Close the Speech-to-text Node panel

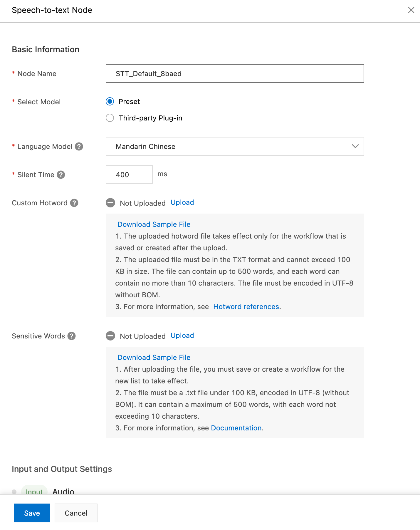point(411,10)
